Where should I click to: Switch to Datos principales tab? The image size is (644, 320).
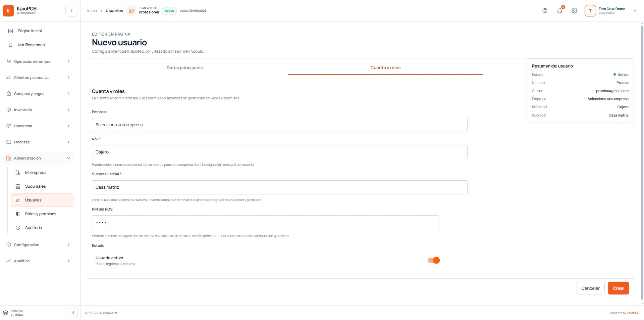click(x=184, y=68)
